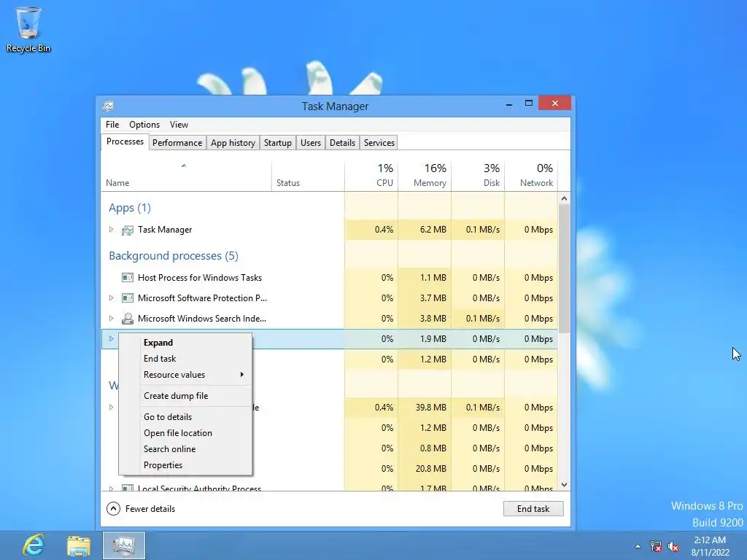Sort by the Status column header
Viewport: 747px width, 560px height.
(308, 176)
